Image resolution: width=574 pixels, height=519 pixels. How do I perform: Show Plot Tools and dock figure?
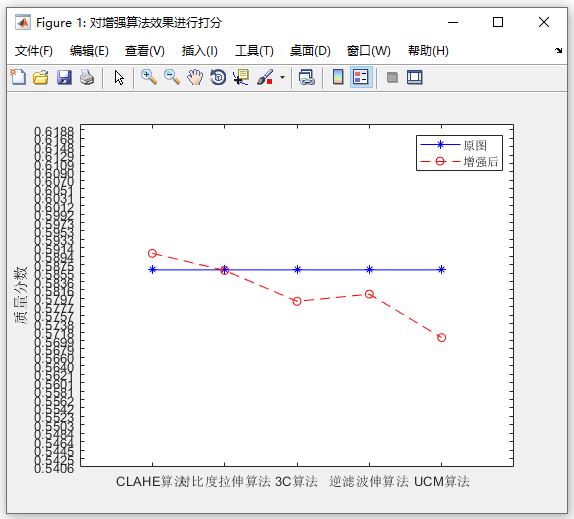[x=415, y=77]
